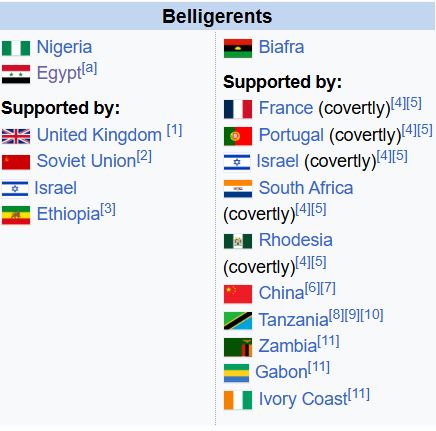
Task: Click the Belligerents header bar
Action: [217, 16]
